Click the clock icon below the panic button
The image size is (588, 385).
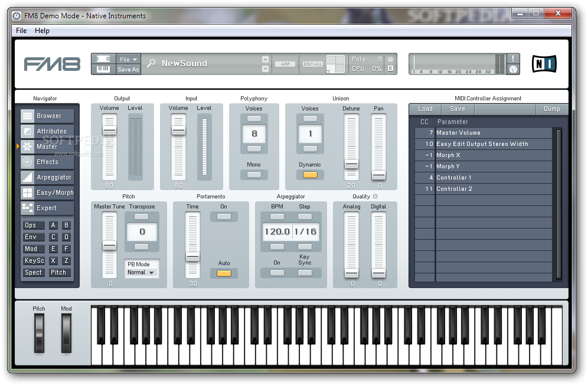(x=513, y=70)
